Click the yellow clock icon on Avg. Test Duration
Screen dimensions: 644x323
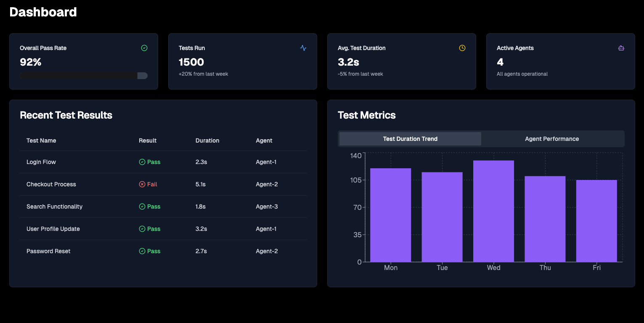pos(462,48)
